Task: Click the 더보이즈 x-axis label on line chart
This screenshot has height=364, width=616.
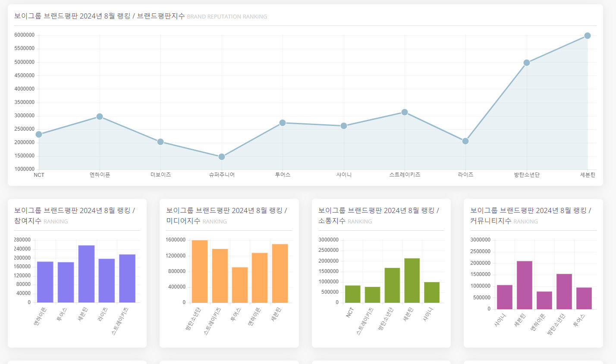Action: [x=160, y=175]
